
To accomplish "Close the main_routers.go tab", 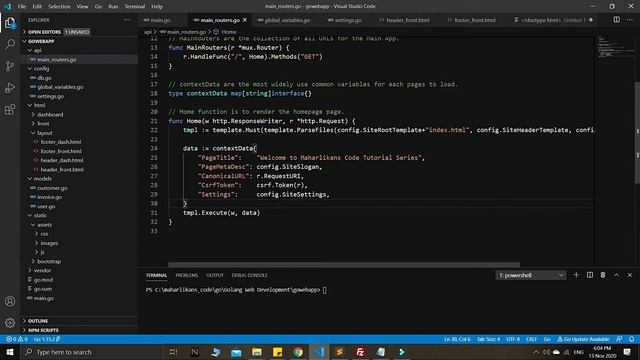I will coord(244,20).
